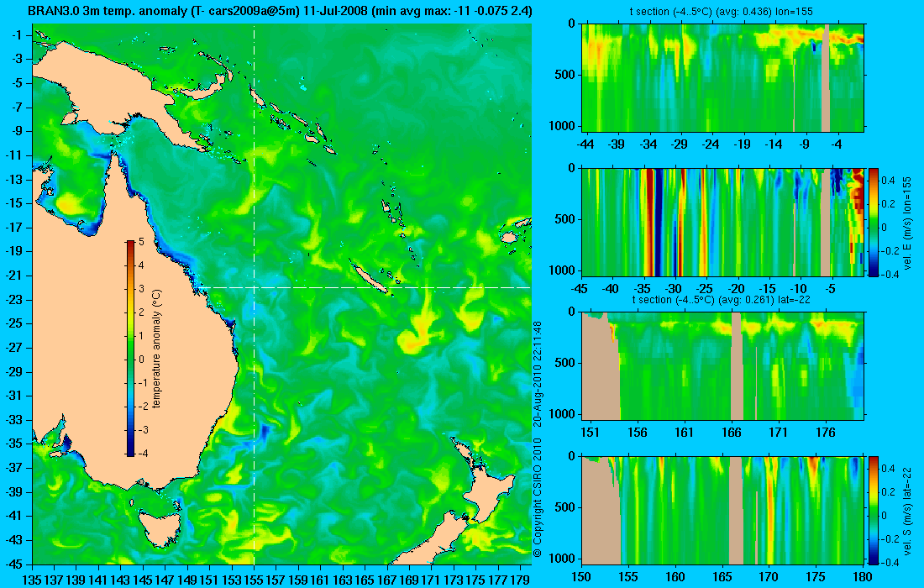Click '180' on vel. S section's bottom axis
The image size is (924, 588).
(863, 577)
